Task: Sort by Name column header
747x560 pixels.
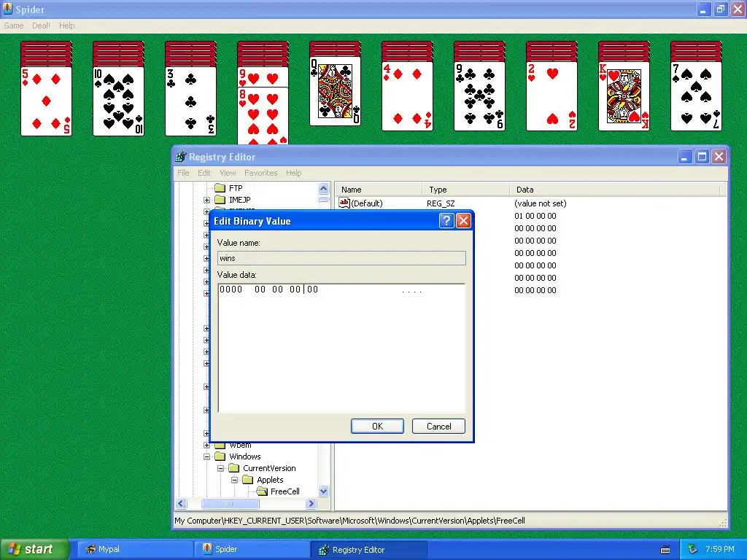Action: pyautogui.click(x=379, y=190)
